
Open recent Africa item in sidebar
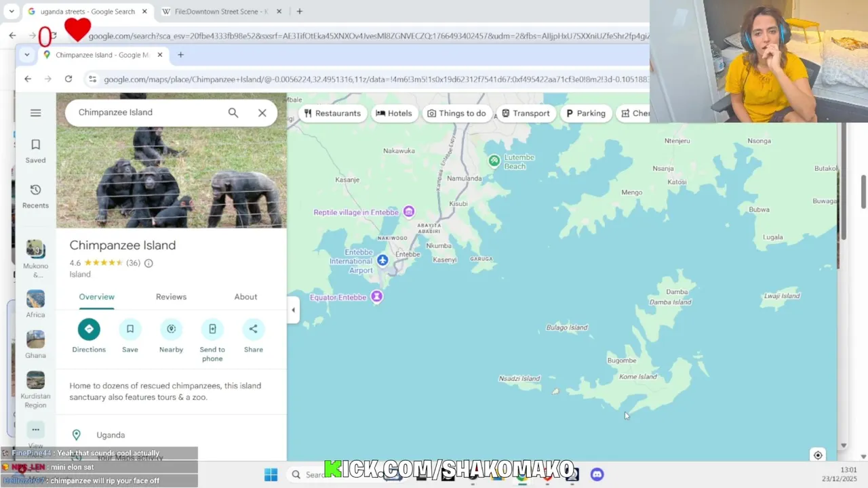(x=35, y=304)
